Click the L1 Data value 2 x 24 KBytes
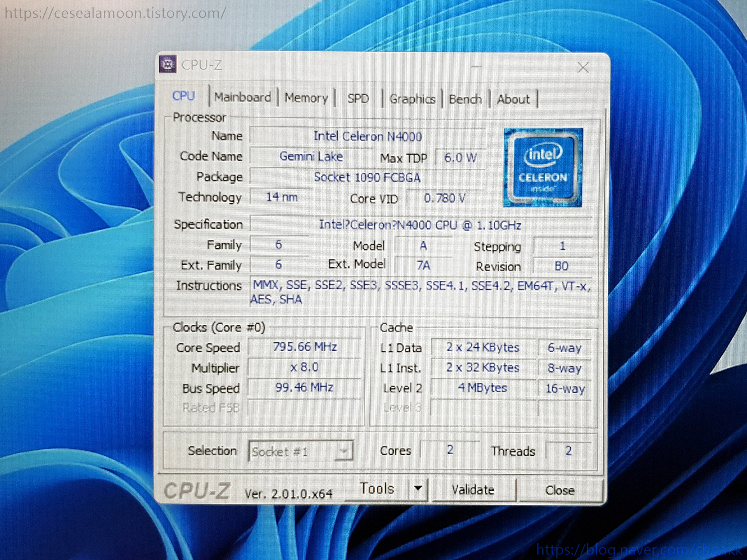The width and height of the screenshot is (747, 560). tap(483, 347)
